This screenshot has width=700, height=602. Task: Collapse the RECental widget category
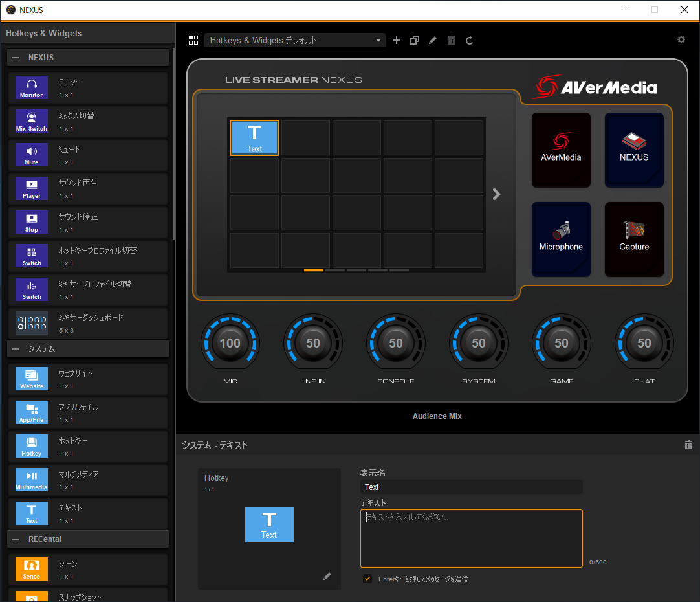pyautogui.click(x=16, y=539)
